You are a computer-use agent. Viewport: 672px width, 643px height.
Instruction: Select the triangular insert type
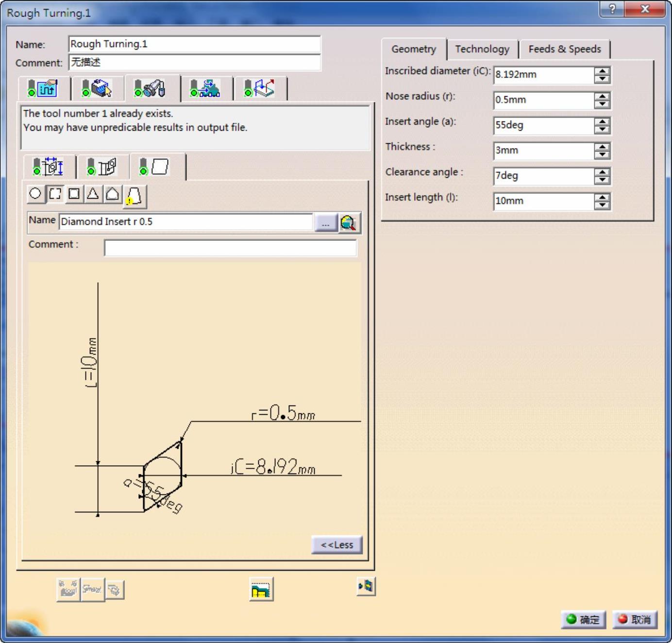[x=93, y=194]
